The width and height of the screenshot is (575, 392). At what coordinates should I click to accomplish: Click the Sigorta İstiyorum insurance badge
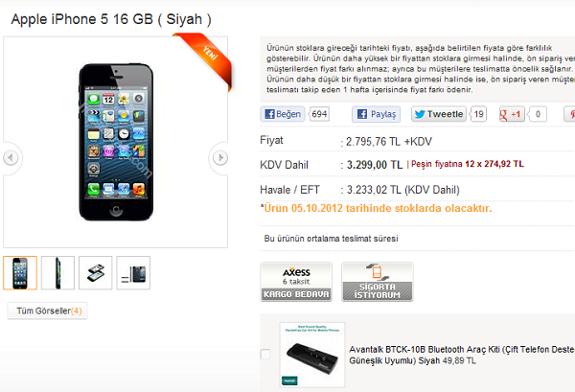(378, 282)
